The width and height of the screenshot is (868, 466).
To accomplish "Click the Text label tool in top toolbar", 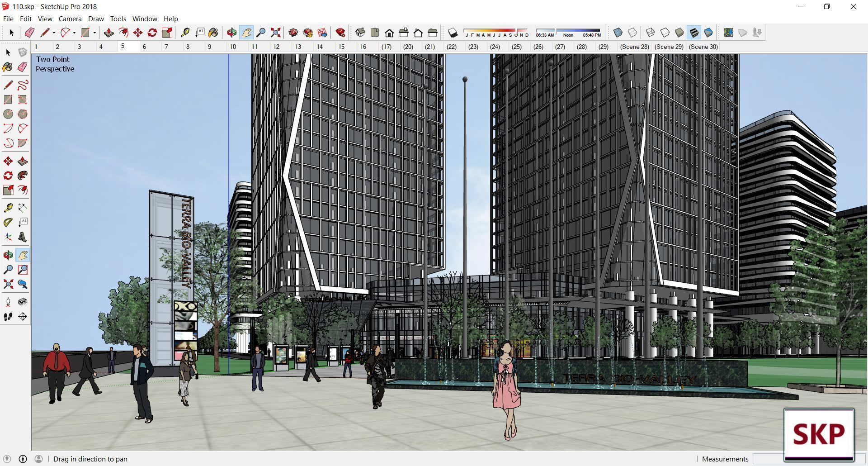I will pos(199,33).
